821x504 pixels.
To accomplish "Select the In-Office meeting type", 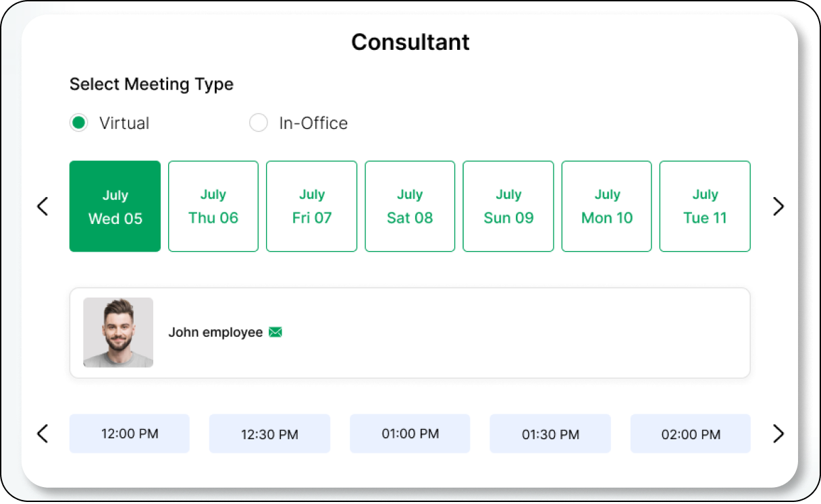I will 259,123.
